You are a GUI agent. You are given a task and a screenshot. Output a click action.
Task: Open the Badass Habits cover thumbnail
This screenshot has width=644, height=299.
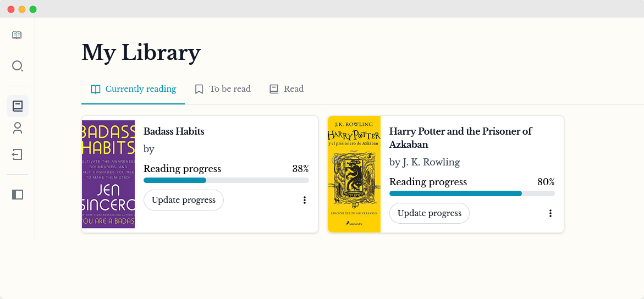click(x=108, y=174)
